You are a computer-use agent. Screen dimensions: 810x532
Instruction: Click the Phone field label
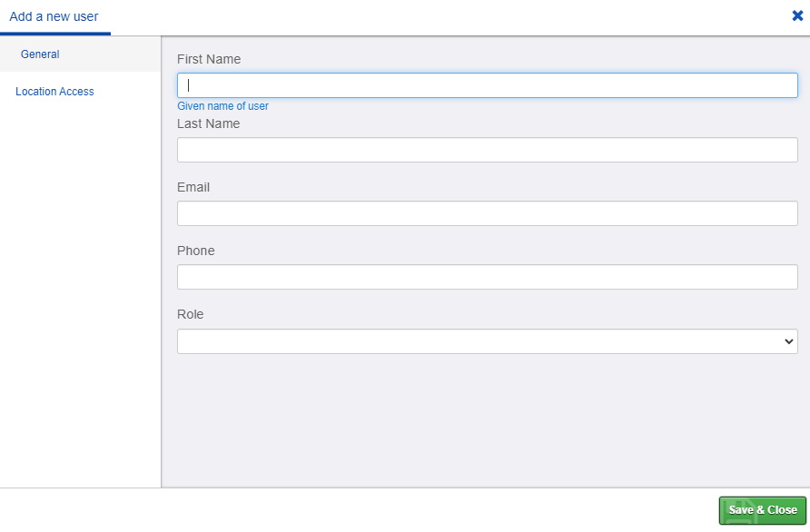click(x=195, y=251)
